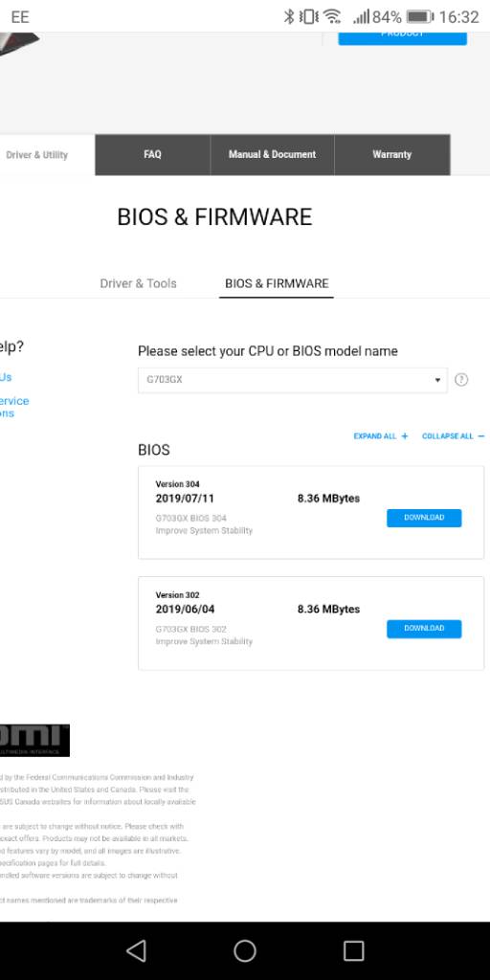Open the G703GX model name dropdown
This screenshot has height=980, width=490.
tap(293, 380)
